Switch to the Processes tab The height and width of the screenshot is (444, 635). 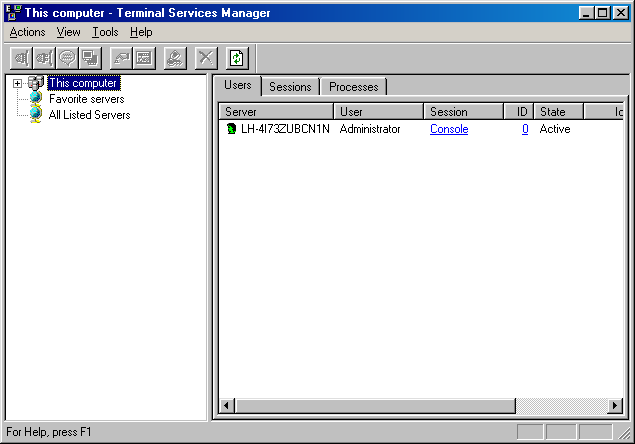tap(354, 87)
